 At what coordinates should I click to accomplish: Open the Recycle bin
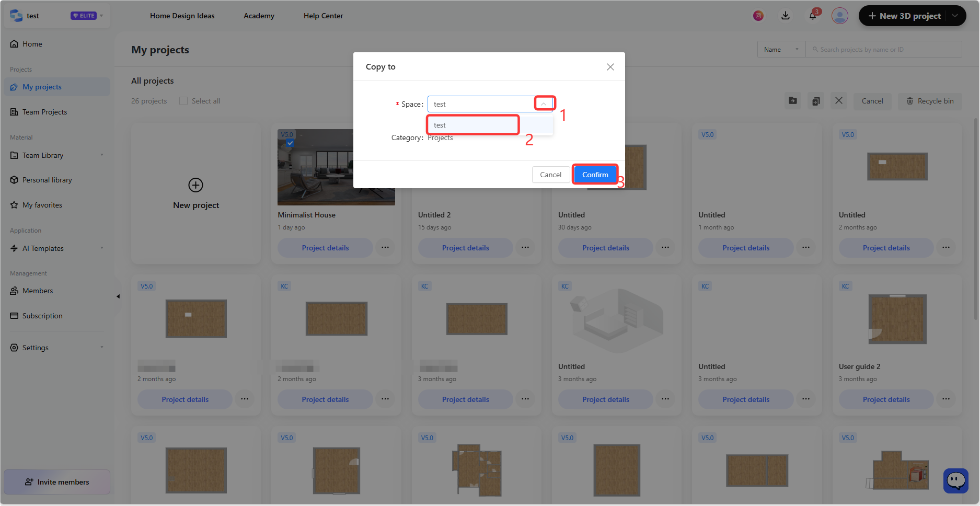[930, 101]
